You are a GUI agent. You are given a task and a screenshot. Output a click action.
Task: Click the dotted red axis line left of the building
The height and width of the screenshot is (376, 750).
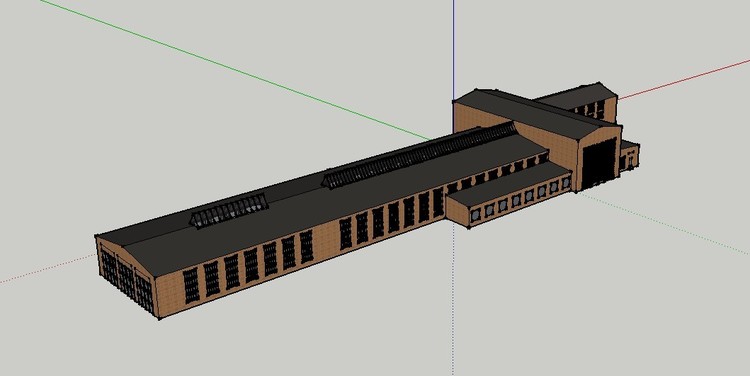(48, 269)
